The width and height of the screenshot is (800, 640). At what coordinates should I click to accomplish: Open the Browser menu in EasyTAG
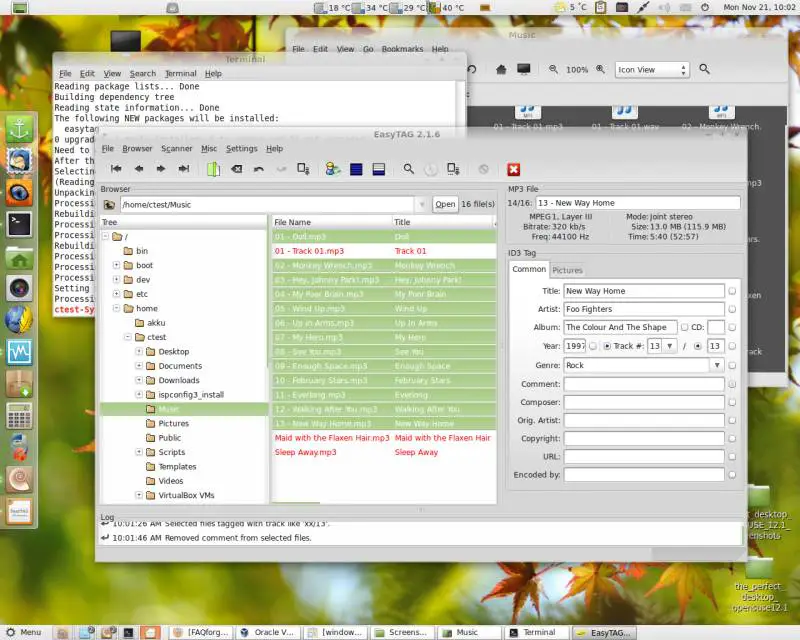pos(137,149)
